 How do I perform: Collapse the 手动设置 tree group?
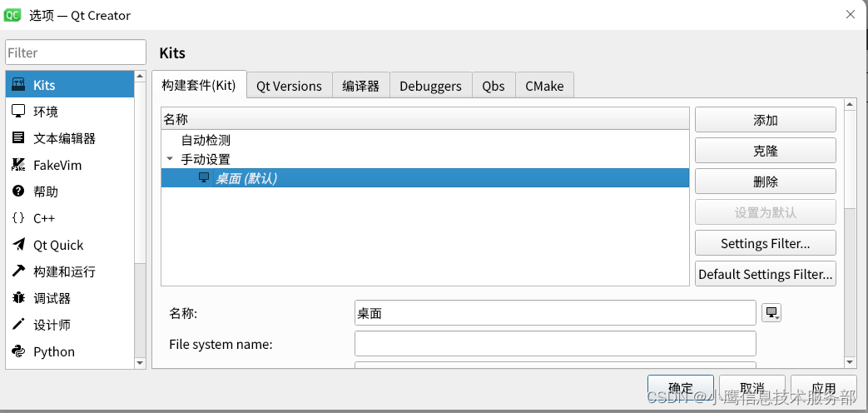[170, 159]
